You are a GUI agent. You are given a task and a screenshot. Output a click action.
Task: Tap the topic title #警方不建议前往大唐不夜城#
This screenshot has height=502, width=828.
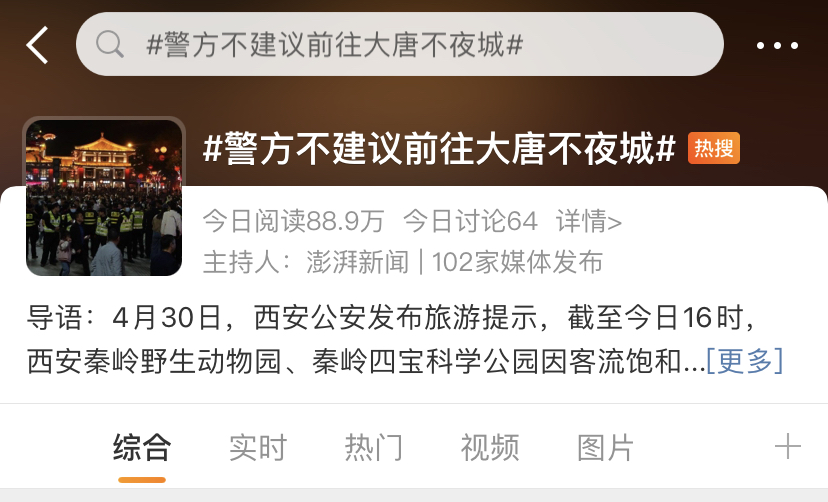439,148
